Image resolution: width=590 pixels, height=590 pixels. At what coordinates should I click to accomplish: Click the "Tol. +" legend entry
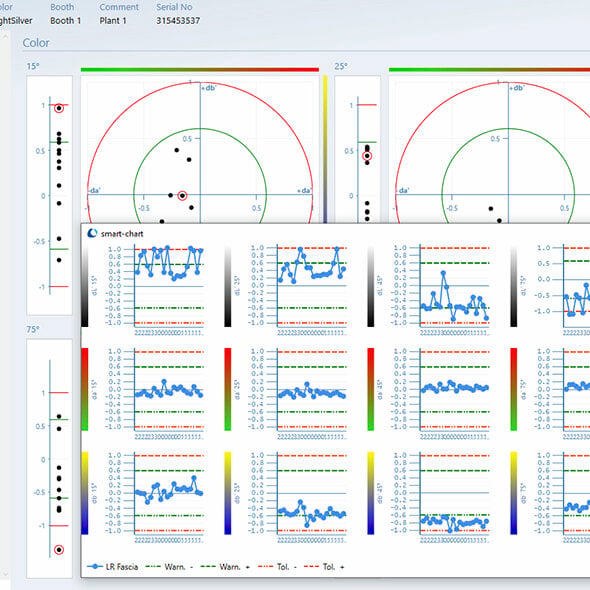(x=324, y=567)
